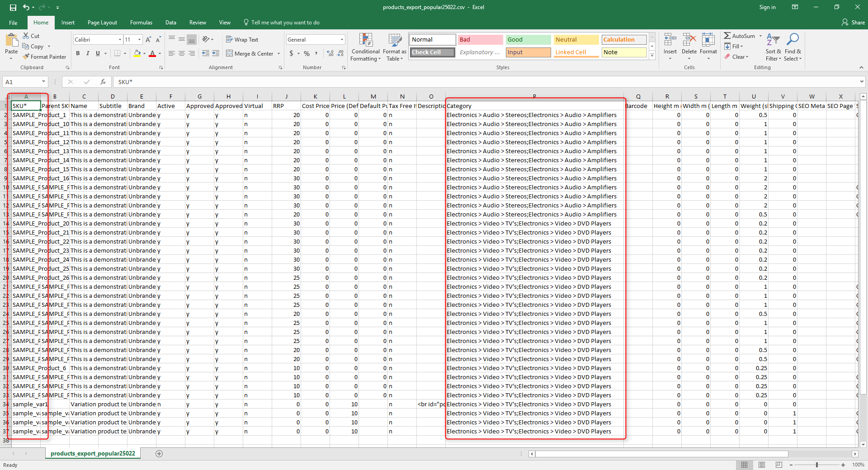The image size is (868, 470).
Task: Apply the yellow fill color
Action: [137, 53]
